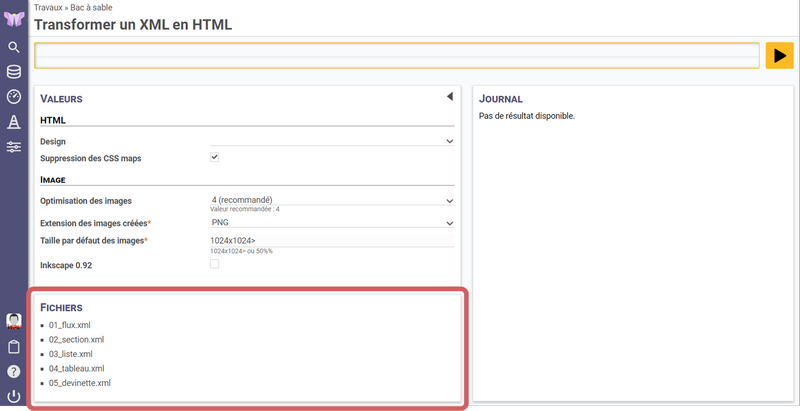Open the clipboard icon in the sidebar
This screenshot has height=411, width=800.
14,347
